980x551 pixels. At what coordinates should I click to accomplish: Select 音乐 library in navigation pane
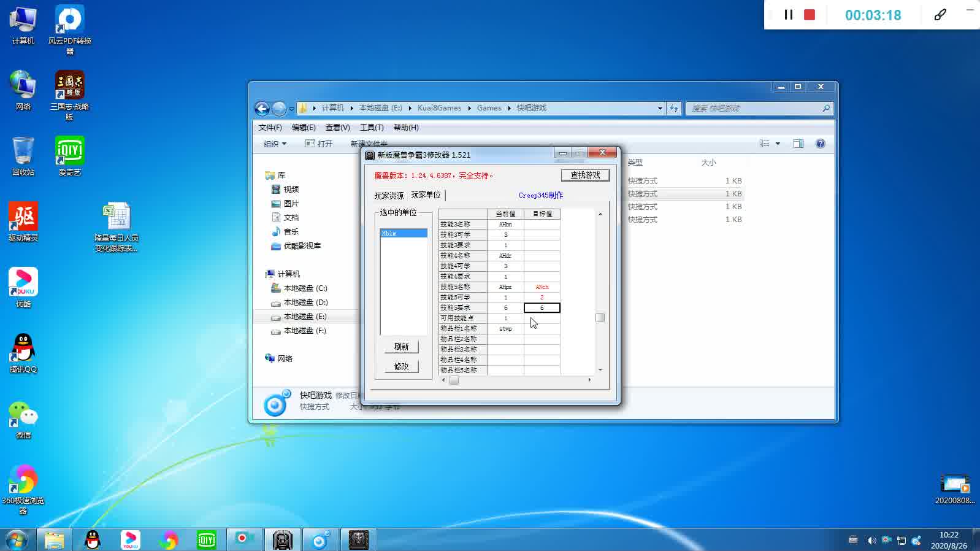tap(285, 232)
